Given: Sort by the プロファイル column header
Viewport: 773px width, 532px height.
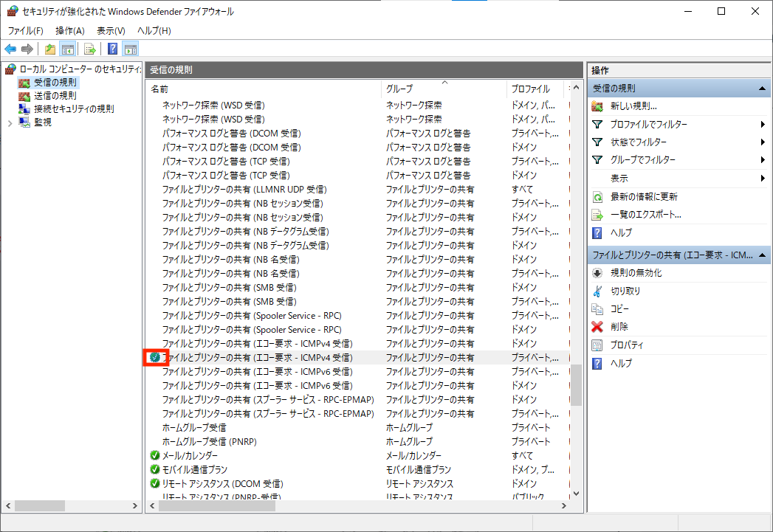Looking at the screenshot, I should (535, 89).
